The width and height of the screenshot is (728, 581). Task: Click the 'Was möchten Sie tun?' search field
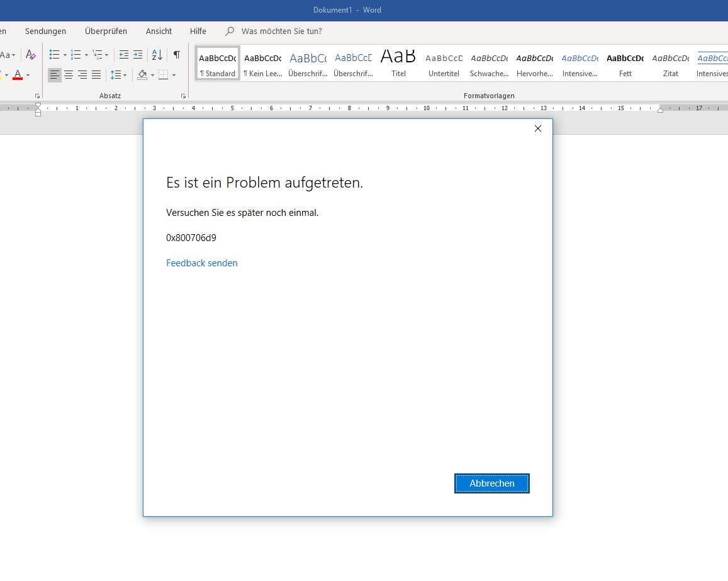click(281, 31)
